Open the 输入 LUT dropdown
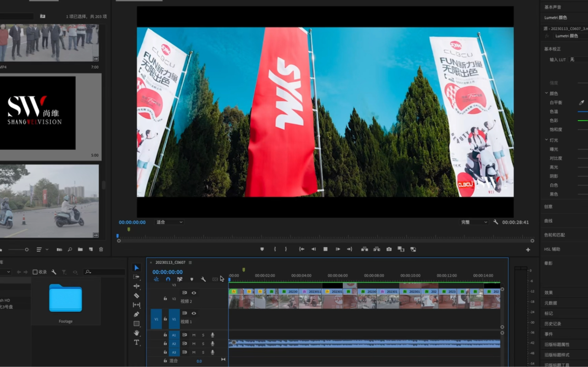588x367 pixels. click(578, 60)
